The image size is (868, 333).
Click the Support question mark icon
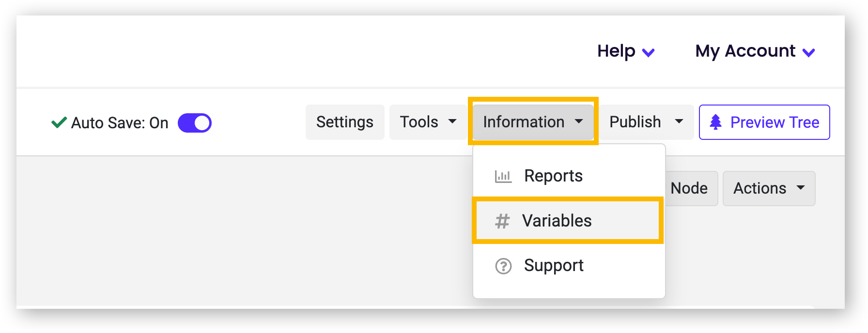click(503, 266)
